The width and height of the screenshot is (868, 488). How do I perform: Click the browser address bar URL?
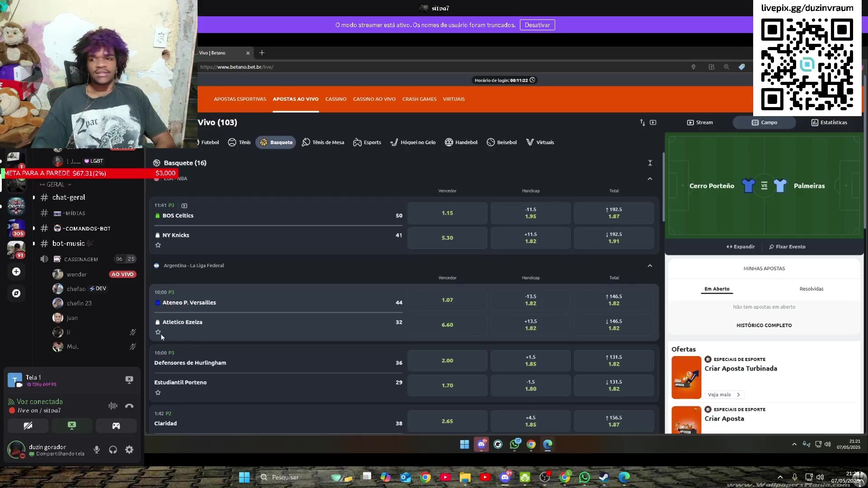pos(237,67)
